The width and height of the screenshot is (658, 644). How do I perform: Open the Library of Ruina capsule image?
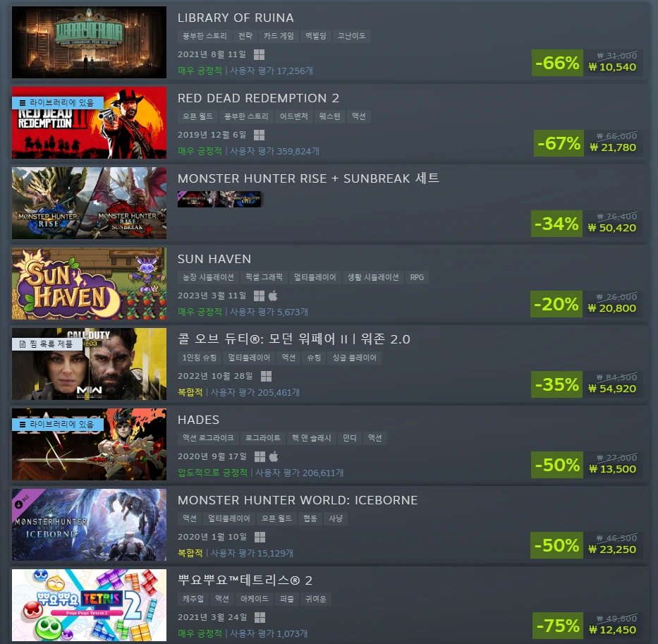89,42
